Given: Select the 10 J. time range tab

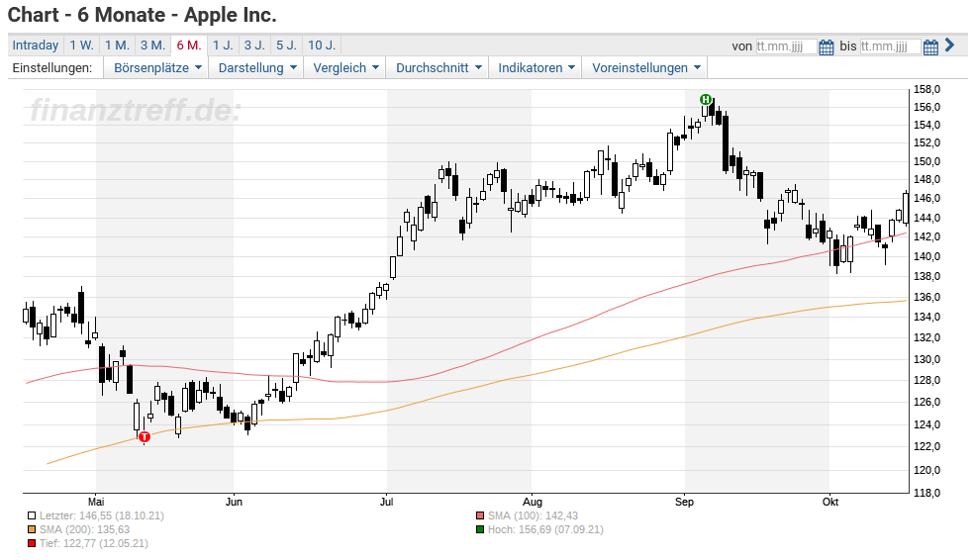Looking at the screenshot, I should coord(322,46).
